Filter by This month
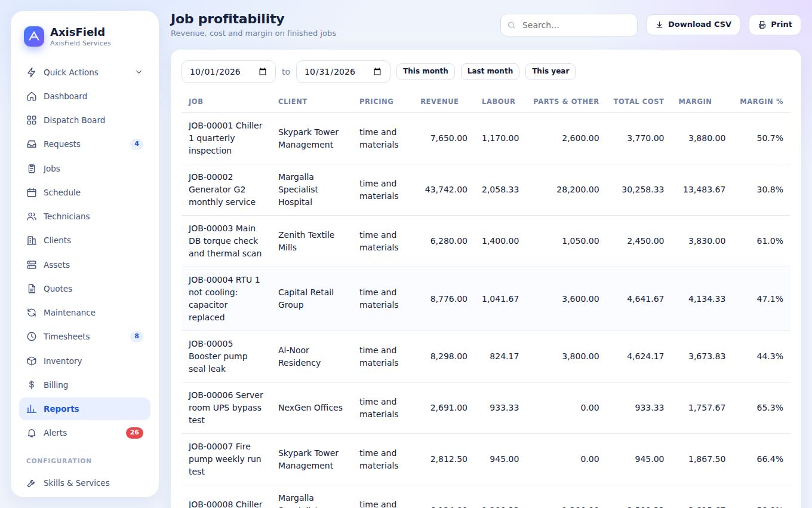This screenshot has height=508, width=812. click(426, 71)
